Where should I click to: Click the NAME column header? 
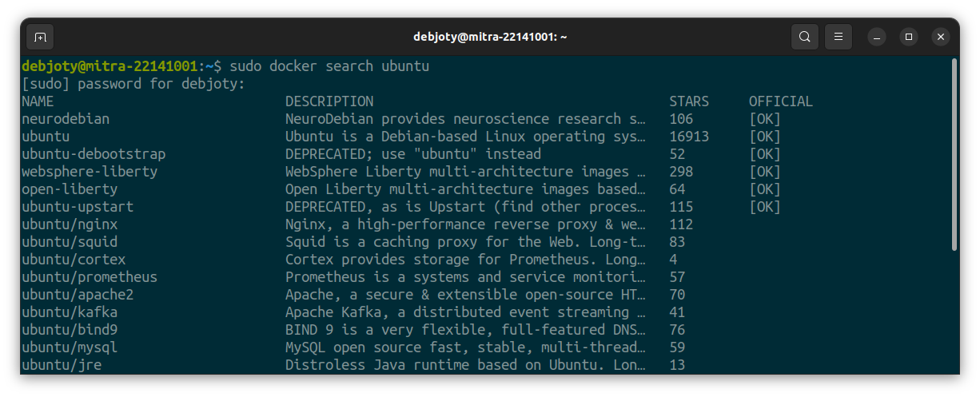coord(38,101)
